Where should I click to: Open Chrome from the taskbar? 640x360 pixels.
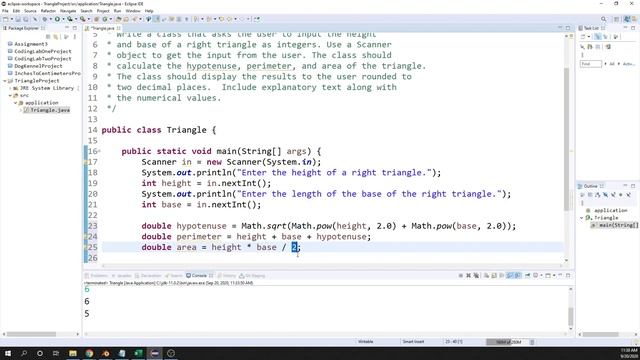click(x=89, y=353)
